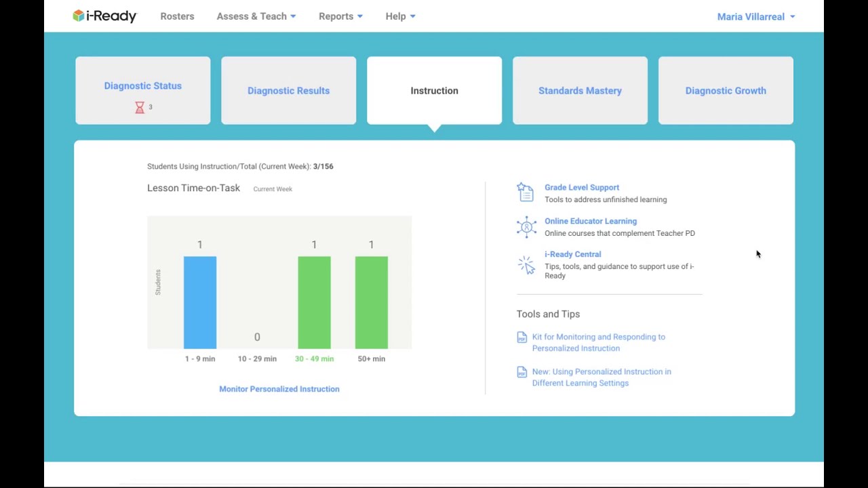Open the Maria Villarreal account menu
The height and width of the screenshot is (488, 868).
click(756, 17)
